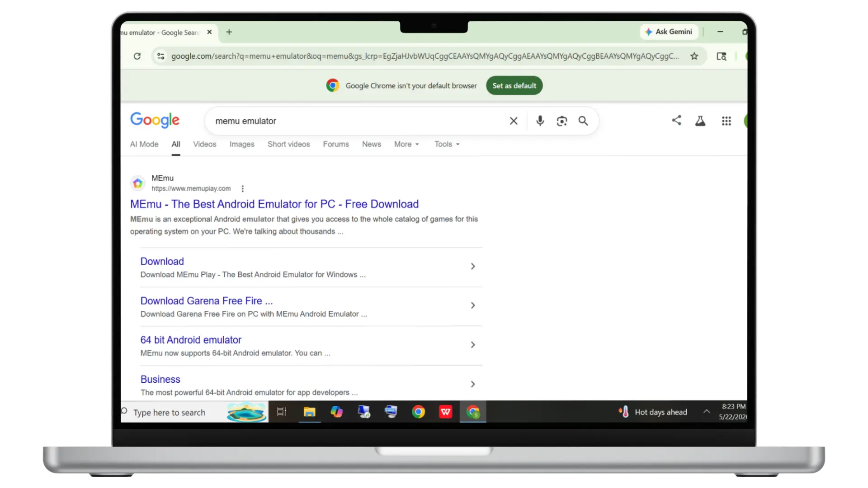This screenshot has width=868, height=488.
Task: Open Task View on the taskbar
Action: click(282, 412)
